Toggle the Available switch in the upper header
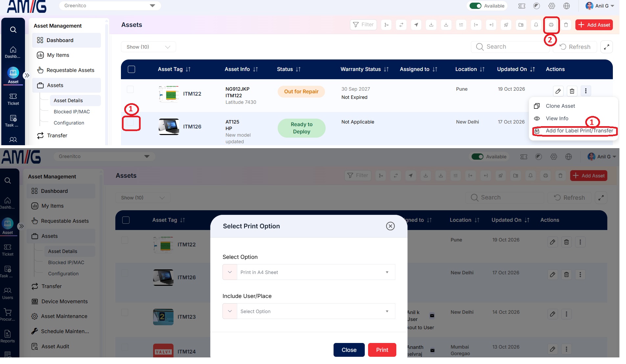Image resolution: width=626 pixels, height=364 pixels. pyautogui.click(x=475, y=6)
